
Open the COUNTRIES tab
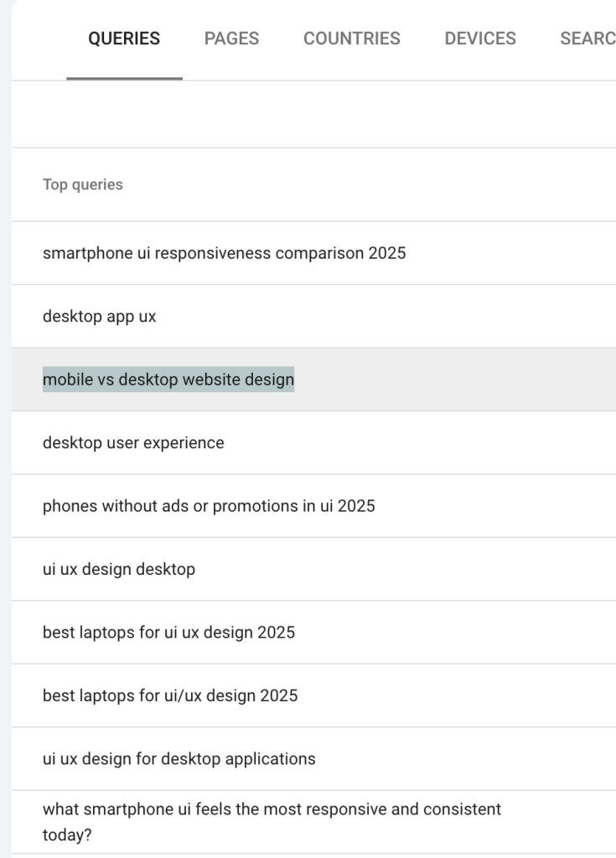(x=351, y=39)
